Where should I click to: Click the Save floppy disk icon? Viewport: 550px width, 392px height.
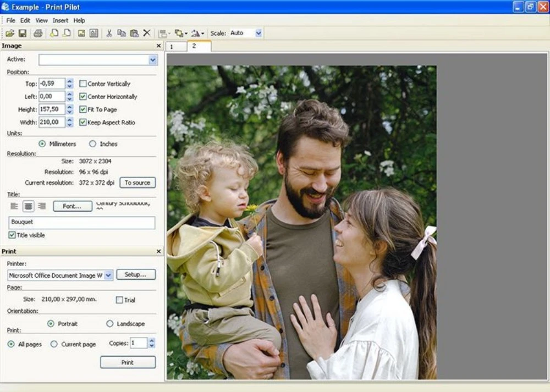pyautogui.click(x=23, y=34)
